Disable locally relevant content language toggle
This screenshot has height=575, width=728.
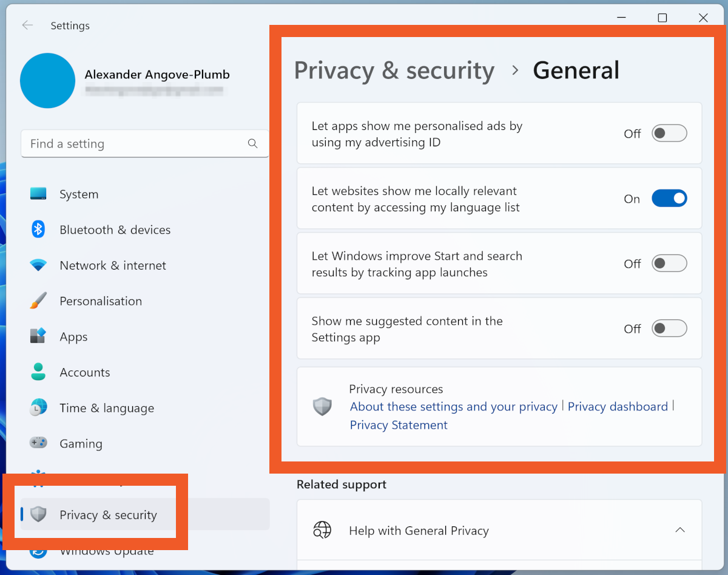pyautogui.click(x=669, y=199)
